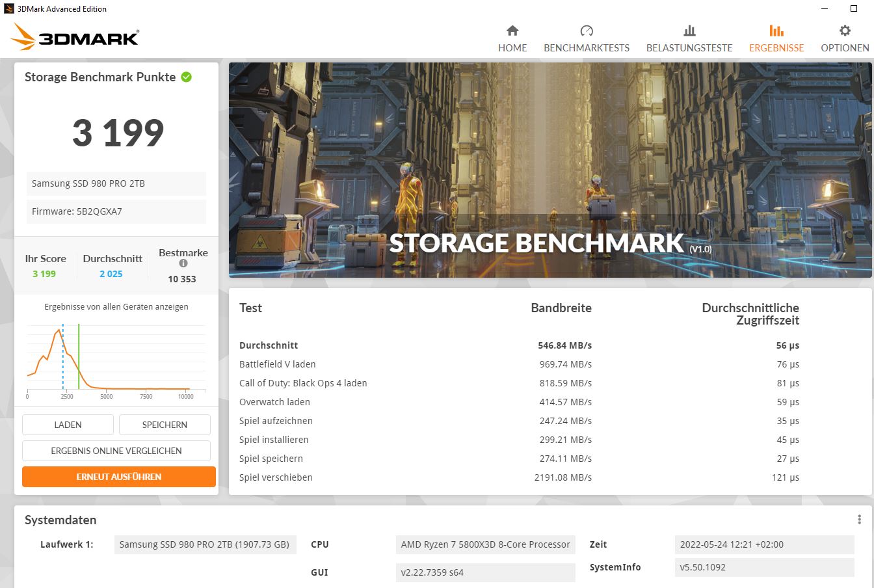
Task: Click the 'Durchschnittliche Zugriffszeit' column header
Action: pos(750,314)
